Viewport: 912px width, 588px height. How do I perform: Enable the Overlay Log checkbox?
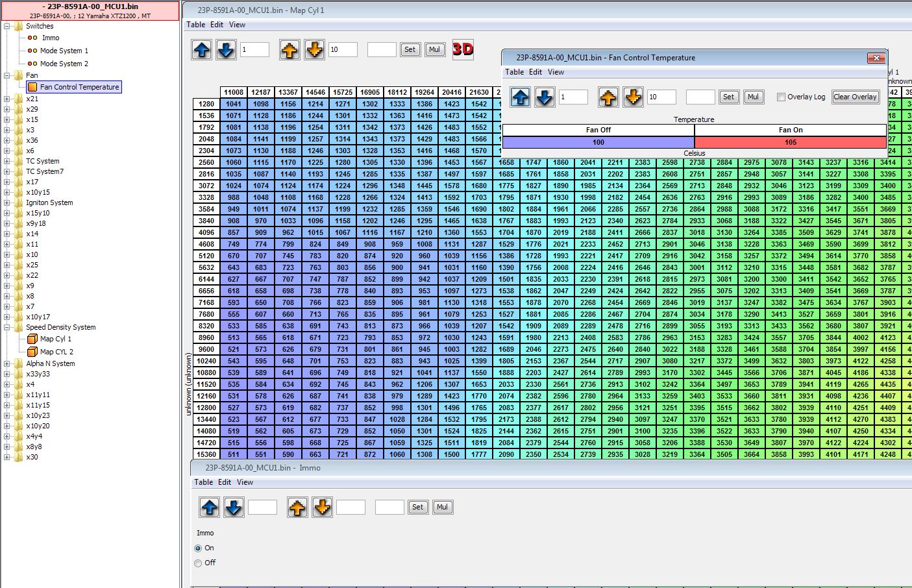(x=781, y=97)
